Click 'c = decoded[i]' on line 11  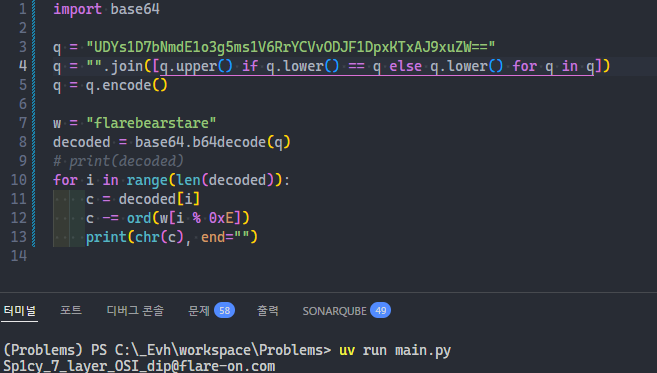[x=143, y=199]
